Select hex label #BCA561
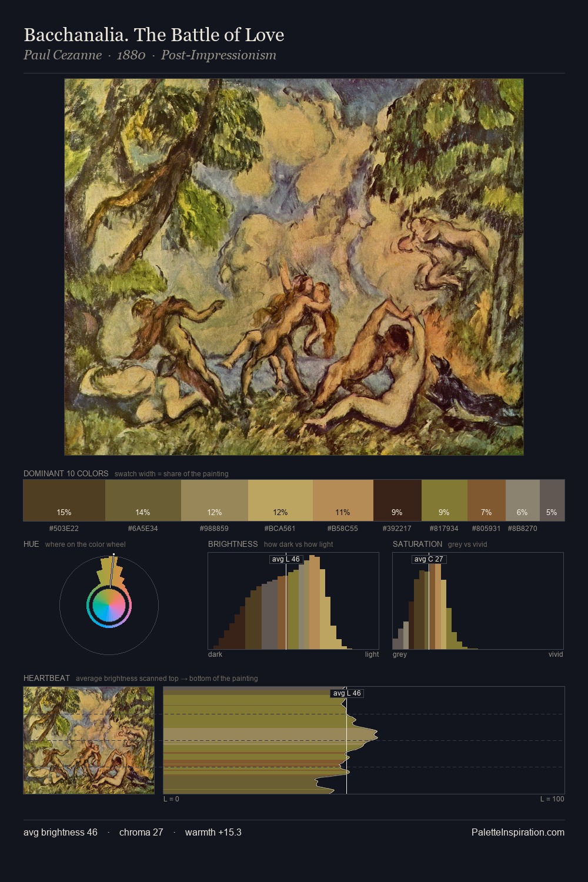This screenshot has height=882, width=588. pos(280,529)
